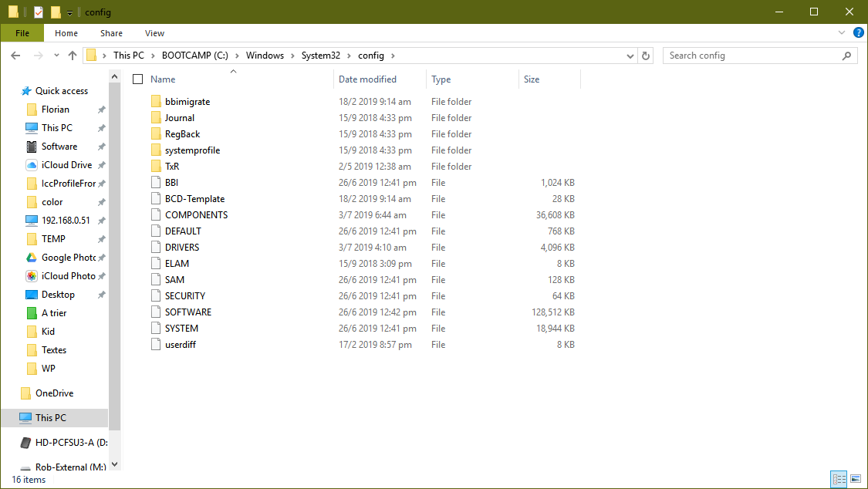Click the iCloud Drive sidebar item
Viewport: 868px width, 489px height.
point(66,165)
